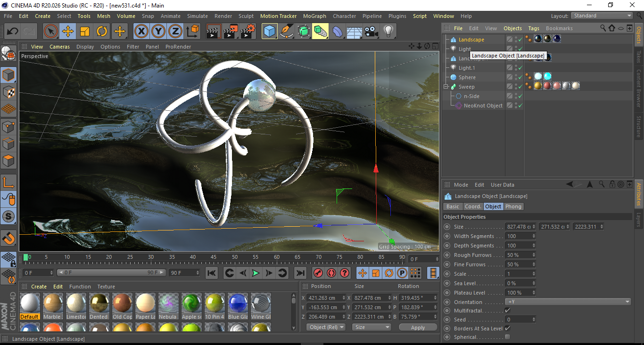Click the Viewport Solo S icon
The height and width of the screenshot is (345, 644).
point(9,216)
